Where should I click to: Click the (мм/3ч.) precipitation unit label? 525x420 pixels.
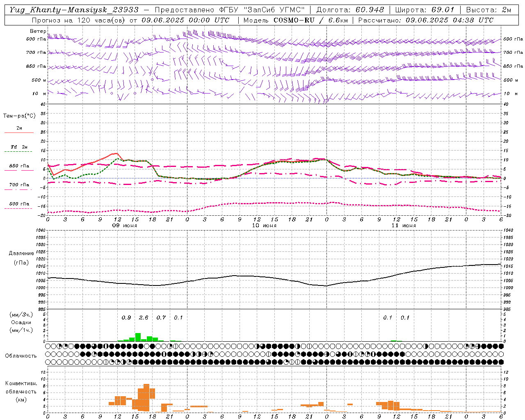pyautogui.click(x=21, y=315)
